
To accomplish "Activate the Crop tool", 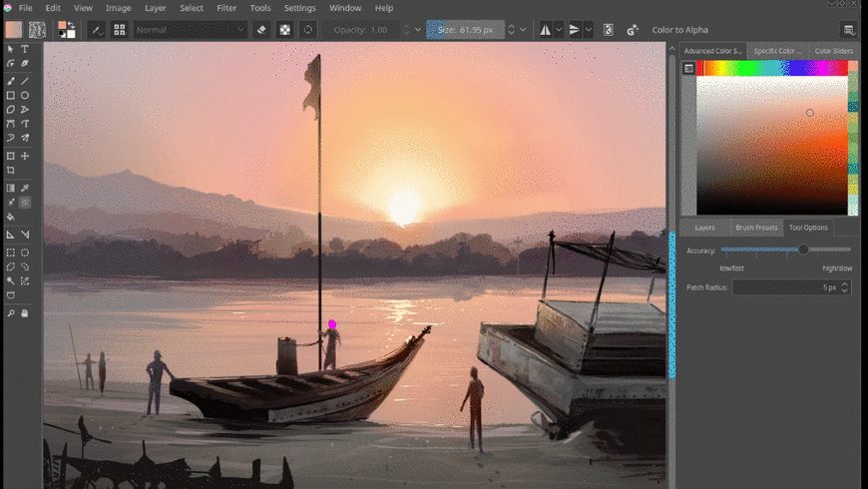I will click(x=11, y=171).
